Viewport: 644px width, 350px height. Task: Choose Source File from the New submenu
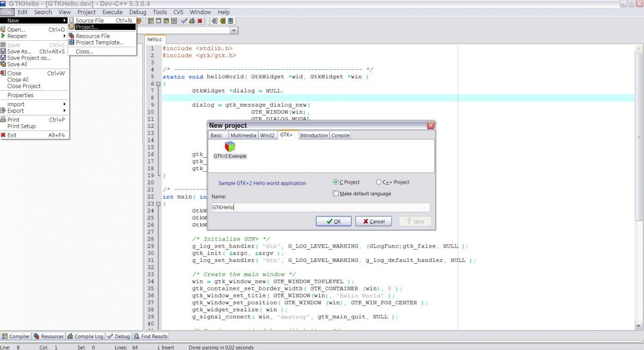point(101,20)
